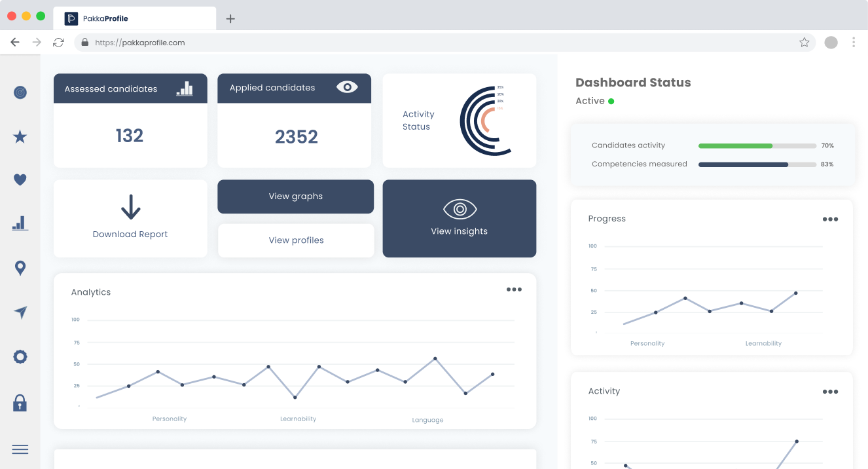Open the bar chart sidebar icon

click(x=20, y=223)
